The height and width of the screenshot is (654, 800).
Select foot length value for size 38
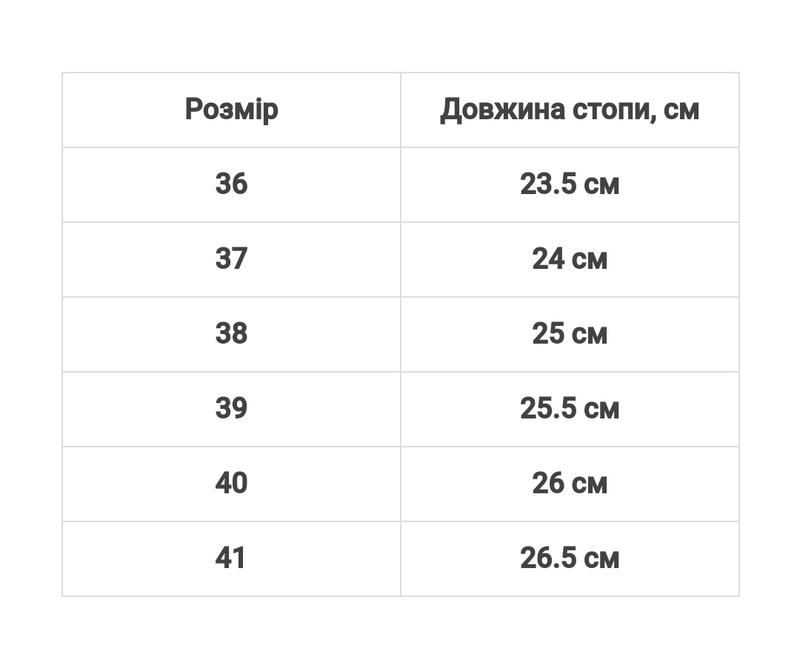point(569,333)
